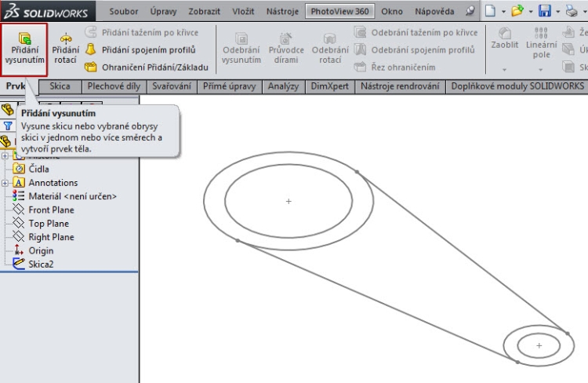Click Přidání spojením profilů loft tool
Image resolution: width=588 pixels, height=383 pixels.
(x=140, y=49)
